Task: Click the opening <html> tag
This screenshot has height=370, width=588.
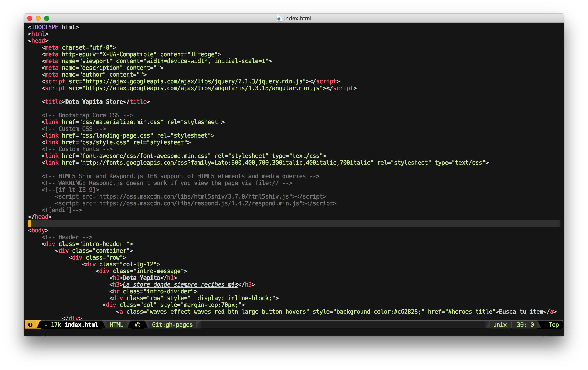Action: [38, 34]
